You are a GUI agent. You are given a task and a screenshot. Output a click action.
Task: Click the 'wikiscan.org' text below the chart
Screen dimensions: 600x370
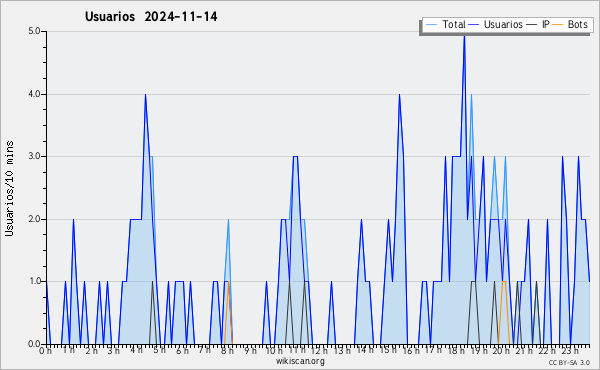point(300,361)
